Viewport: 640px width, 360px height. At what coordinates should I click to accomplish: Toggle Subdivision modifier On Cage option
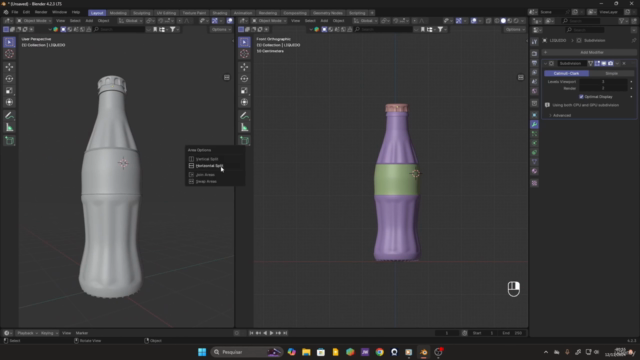click(x=591, y=63)
